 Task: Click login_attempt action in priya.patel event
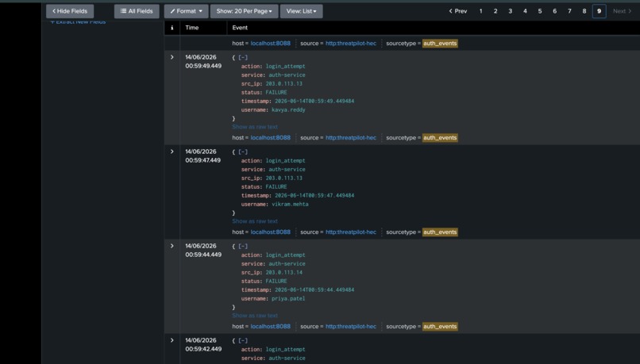(285, 255)
